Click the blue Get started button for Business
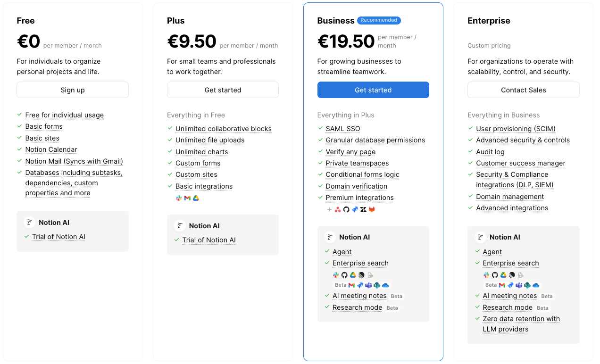 (373, 90)
